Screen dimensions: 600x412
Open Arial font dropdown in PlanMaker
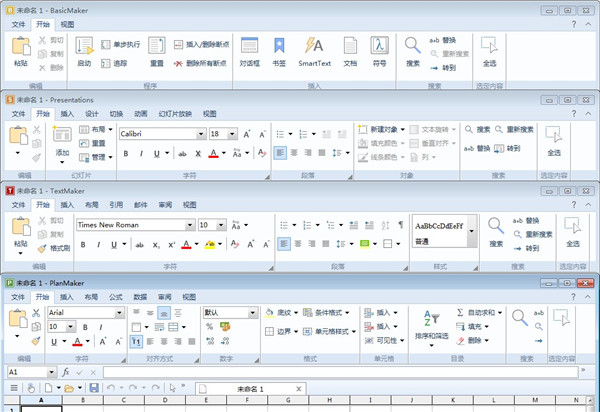(x=120, y=313)
